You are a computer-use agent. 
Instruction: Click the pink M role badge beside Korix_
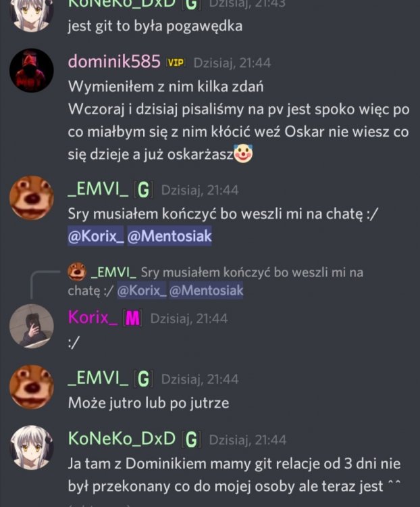point(132,318)
